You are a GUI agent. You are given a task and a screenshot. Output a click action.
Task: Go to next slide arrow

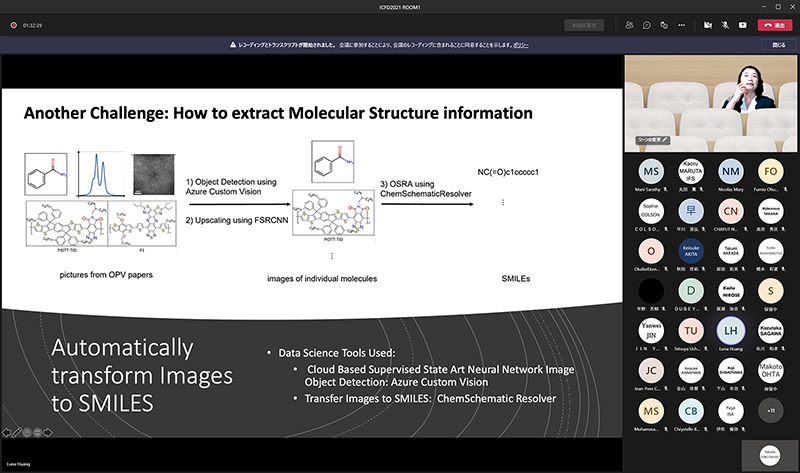47,433
